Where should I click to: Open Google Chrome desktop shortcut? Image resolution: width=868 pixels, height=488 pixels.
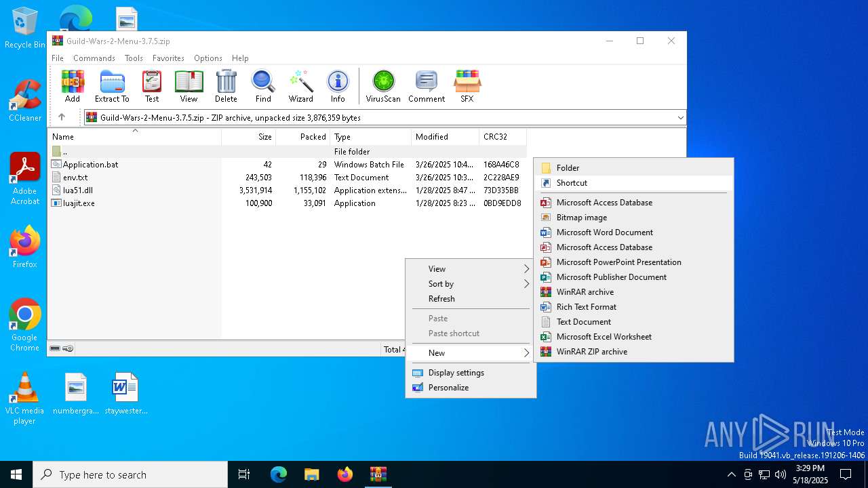25,325
